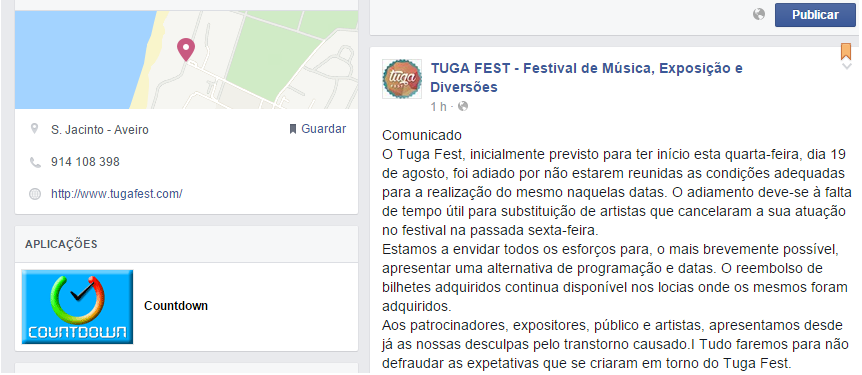
Task: Click the globe icon near Publicar
Action: pyautogui.click(x=759, y=15)
